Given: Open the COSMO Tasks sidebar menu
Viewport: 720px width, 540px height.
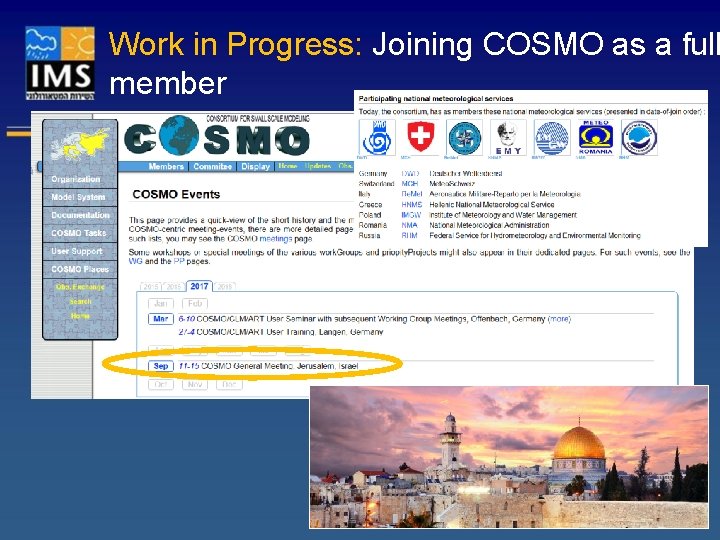Looking at the screenshot, I should point(80,233).
